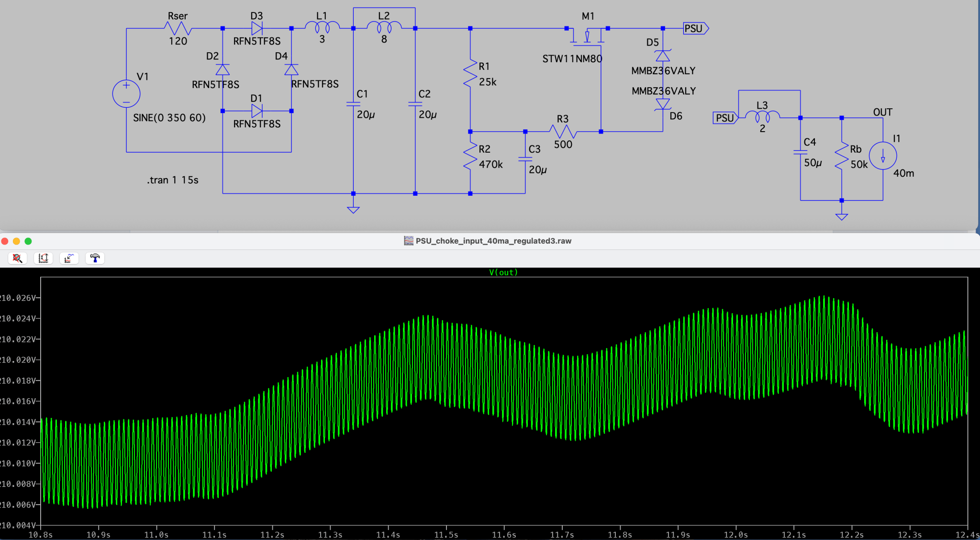This screenshot has width=980, height=540.
Task: Click the 50µ value of C4
Action: [813, 163]
